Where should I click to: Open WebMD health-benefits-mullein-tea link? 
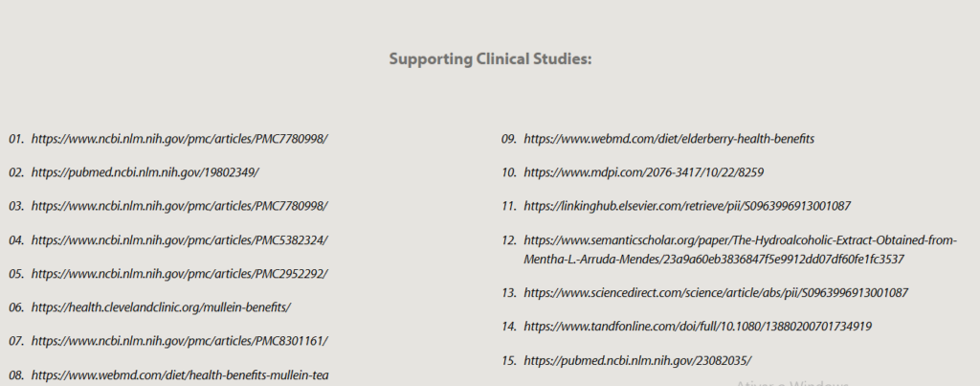point(180,375)
